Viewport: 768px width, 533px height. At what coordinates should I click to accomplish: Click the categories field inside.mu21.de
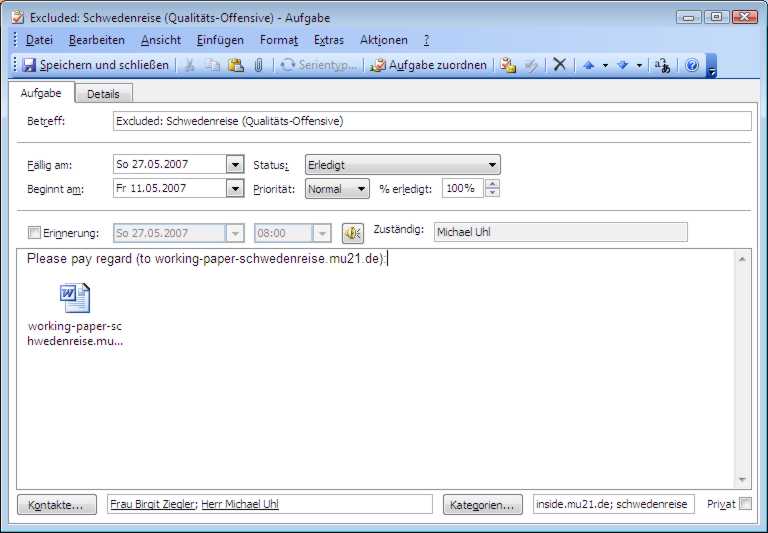(x=613, y=504)
